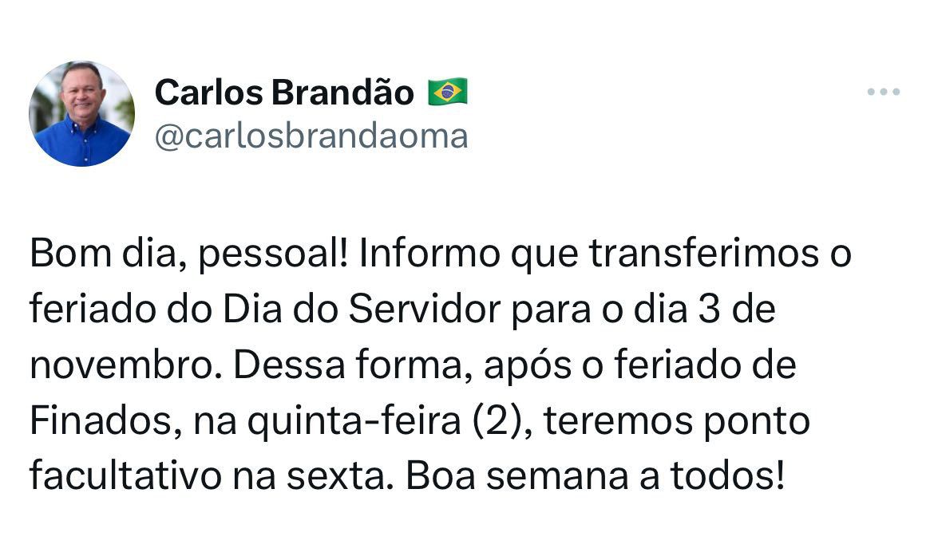Open Carlos Brandão's profile picture
The height and width of the screenshot is (560, 934).
pos(81,114)
